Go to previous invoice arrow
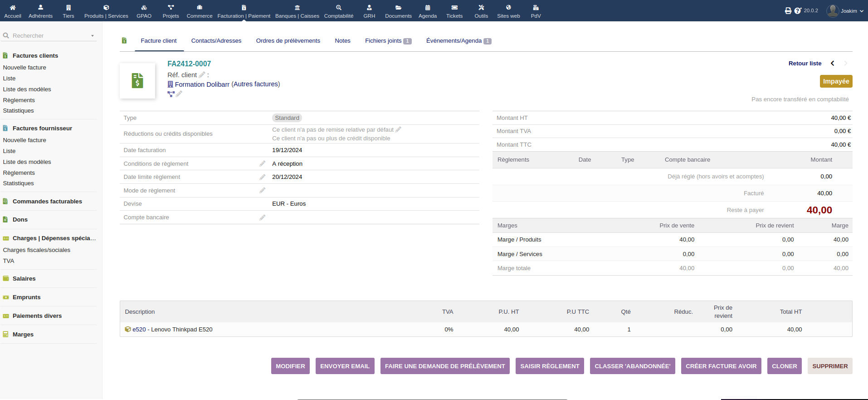Screen dimensions: 868x400 [x=832, y=64]
